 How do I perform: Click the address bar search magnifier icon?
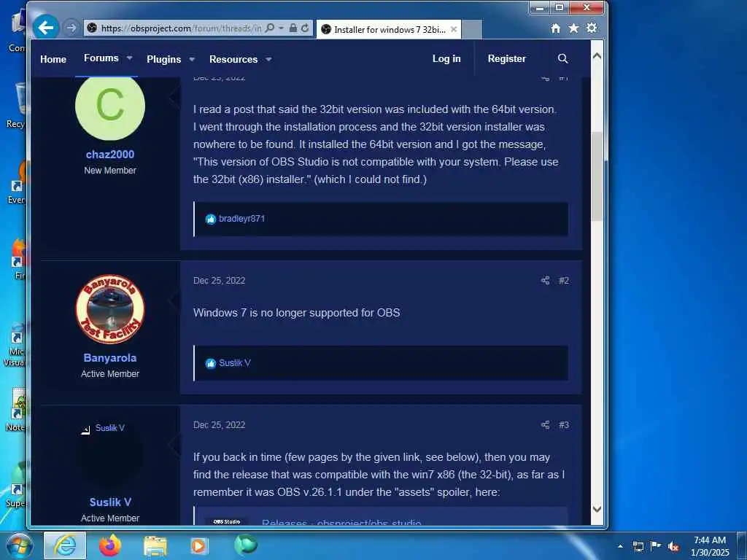tap(270, 28)
